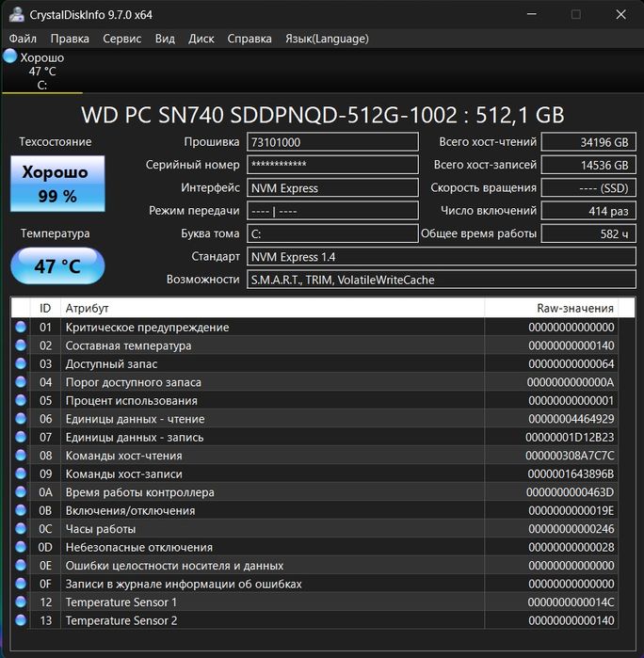Click the masked Серийный номер field
This screenshot has height=658, width=644.
point(332,165)
